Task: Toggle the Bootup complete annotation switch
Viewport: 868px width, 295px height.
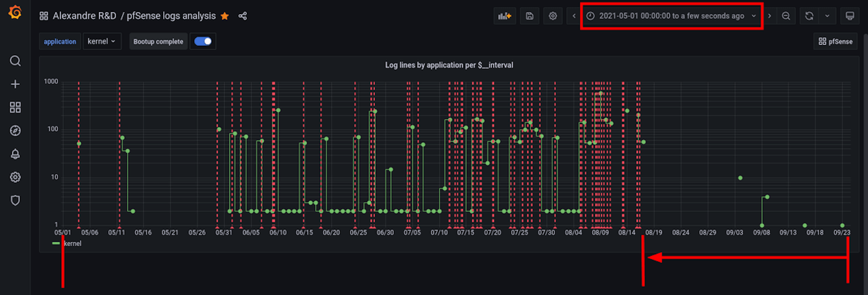Action: click(203, 41)
